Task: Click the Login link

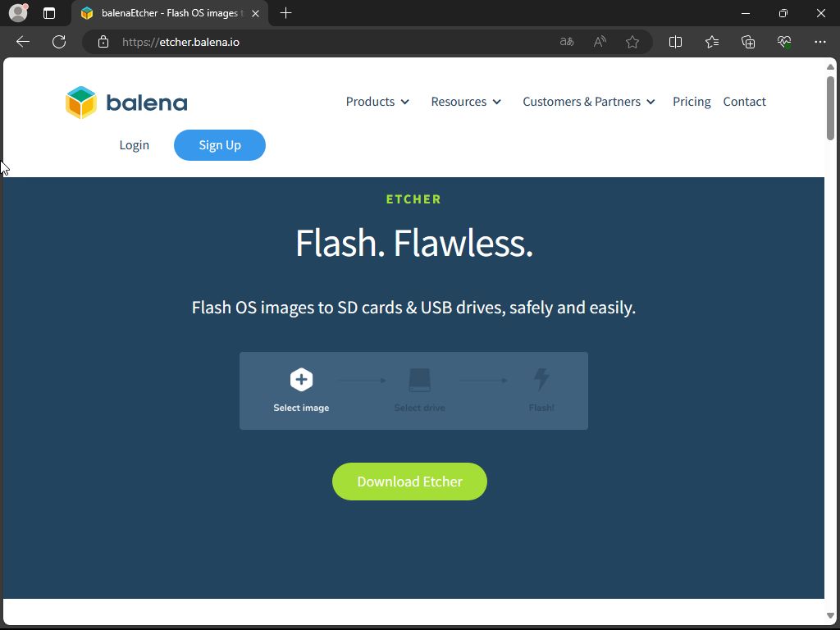Action: (134, 145)
